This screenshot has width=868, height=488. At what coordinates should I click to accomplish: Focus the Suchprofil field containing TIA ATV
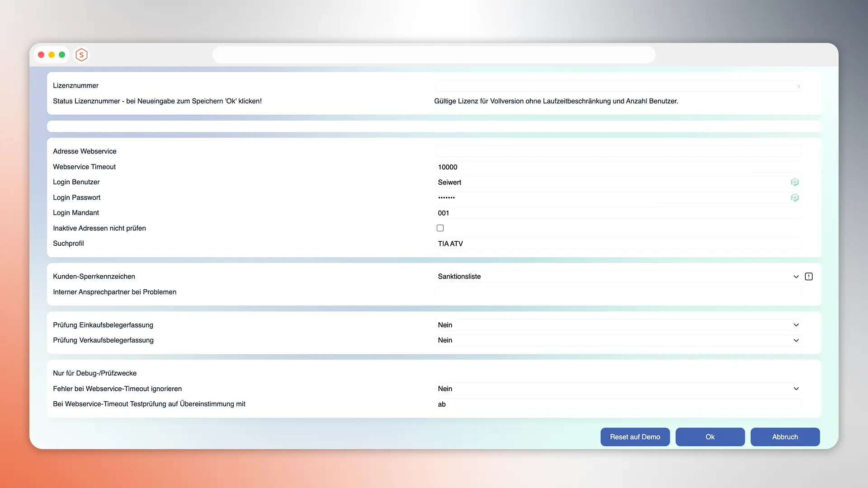(x=618, y=244)
